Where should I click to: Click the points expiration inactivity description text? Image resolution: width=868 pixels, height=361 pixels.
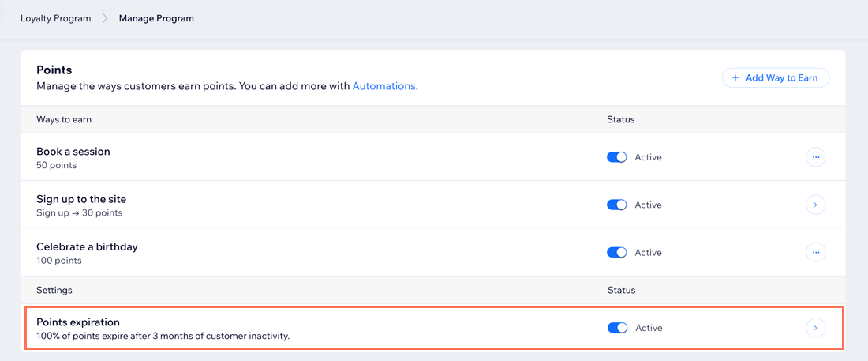click(x=163, y=336)
